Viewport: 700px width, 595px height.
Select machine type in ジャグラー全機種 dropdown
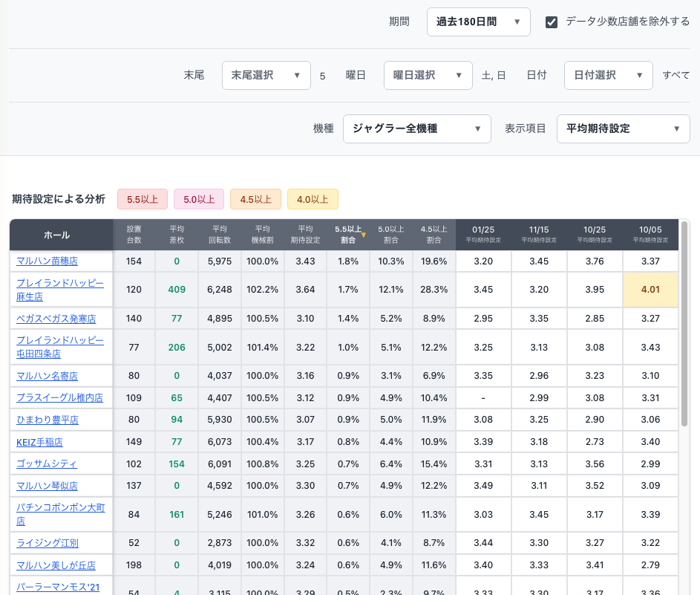[x=416, y=129]
